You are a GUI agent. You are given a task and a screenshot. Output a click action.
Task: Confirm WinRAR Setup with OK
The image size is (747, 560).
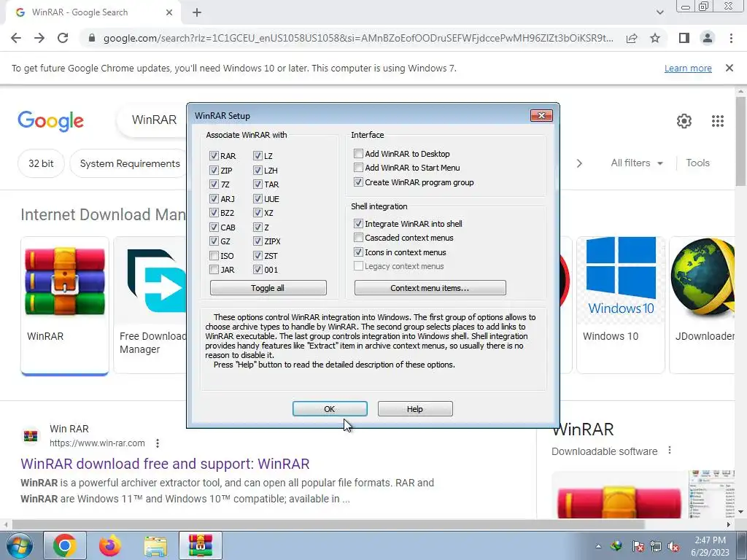pos(330,408)
